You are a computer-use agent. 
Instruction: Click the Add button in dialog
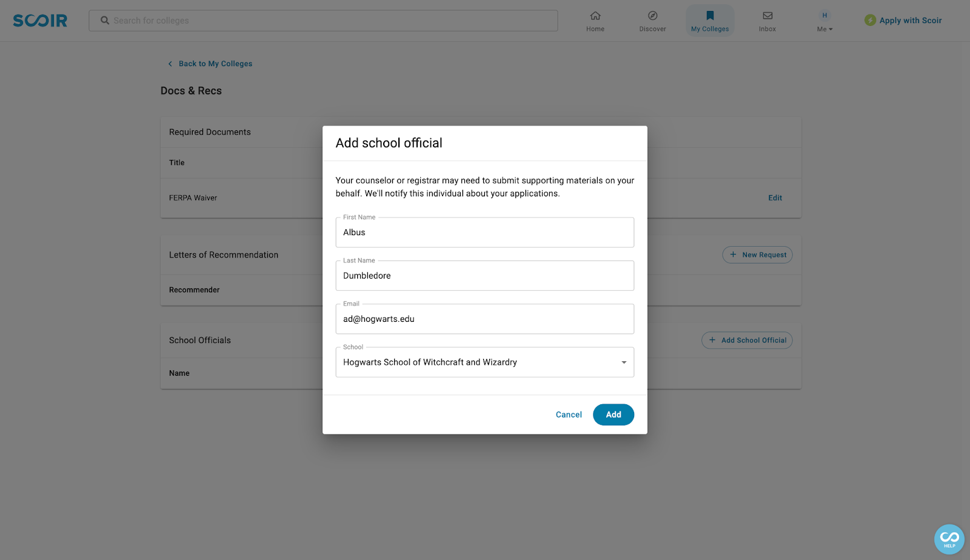[614, 415]
